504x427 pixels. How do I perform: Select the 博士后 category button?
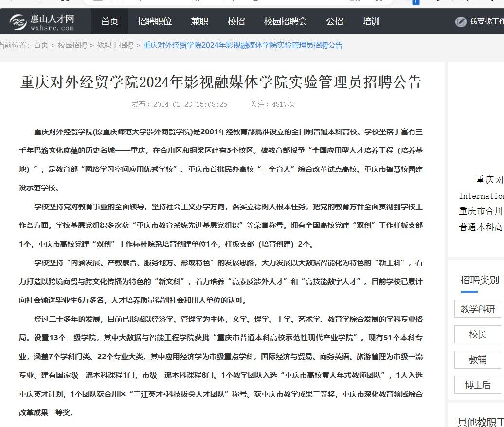point(478,385)
